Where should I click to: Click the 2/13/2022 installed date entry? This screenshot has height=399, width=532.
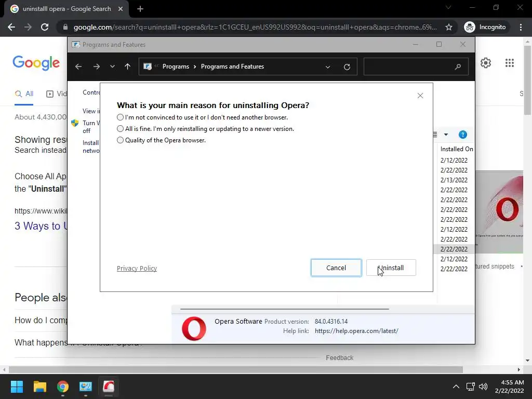pos(454,180)
